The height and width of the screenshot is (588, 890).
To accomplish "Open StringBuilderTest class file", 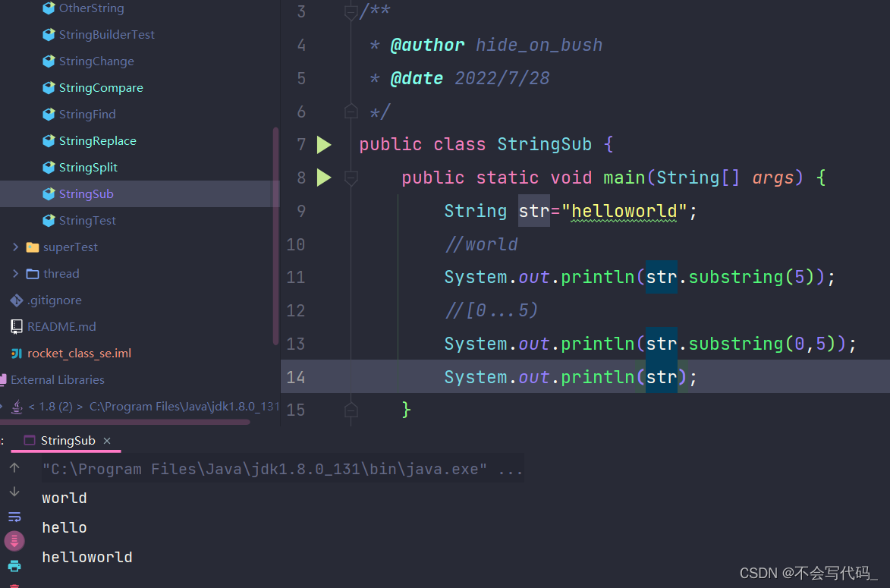I will [107, 35].
